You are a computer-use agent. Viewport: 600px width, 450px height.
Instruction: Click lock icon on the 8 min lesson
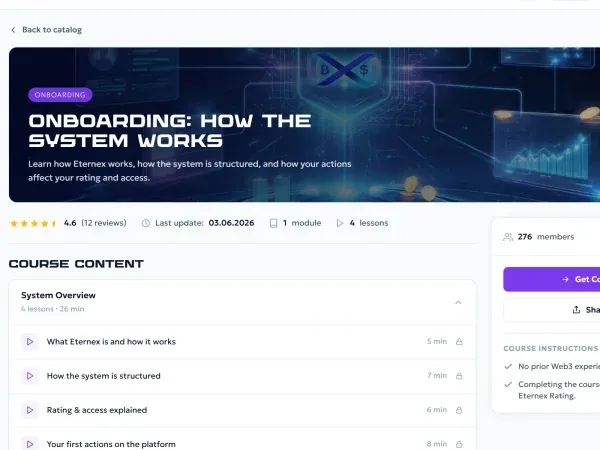[459, 444]
